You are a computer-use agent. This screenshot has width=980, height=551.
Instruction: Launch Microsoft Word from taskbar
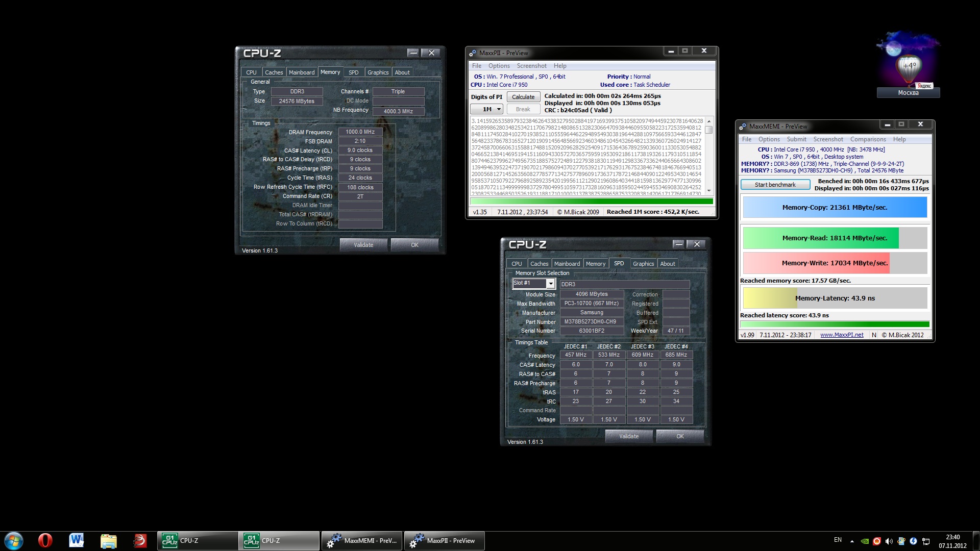coord(77,540)
